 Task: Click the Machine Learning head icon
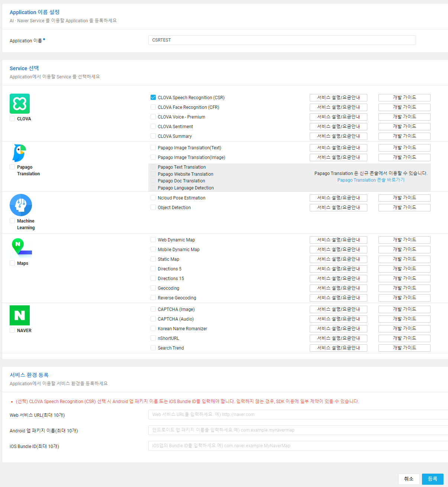21,205
